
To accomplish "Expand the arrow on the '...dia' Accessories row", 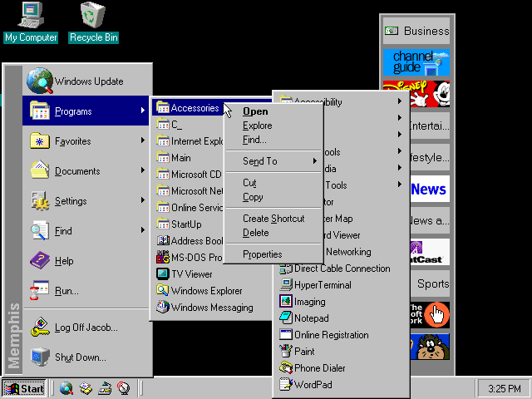I will coord(400,168).
